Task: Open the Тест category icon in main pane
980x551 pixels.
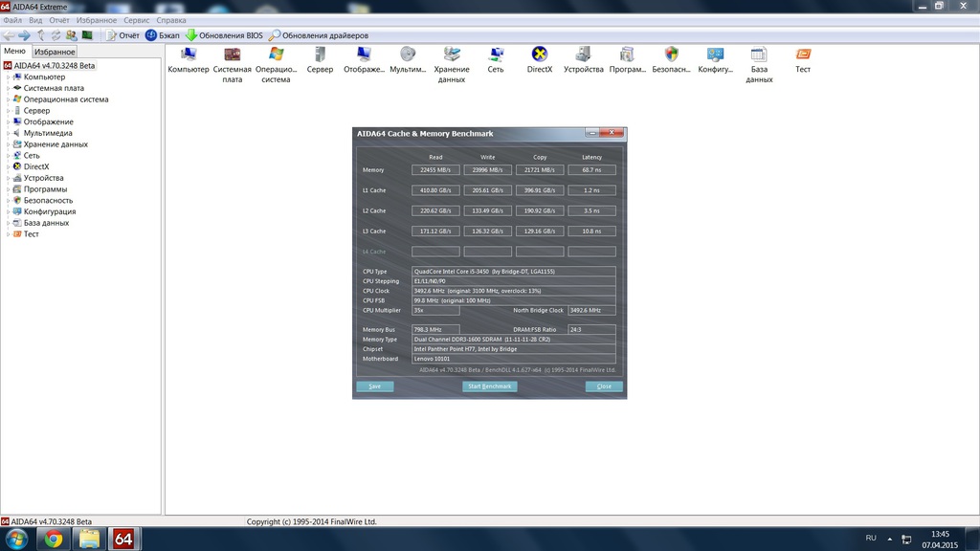Action: (x=803, y=60)
